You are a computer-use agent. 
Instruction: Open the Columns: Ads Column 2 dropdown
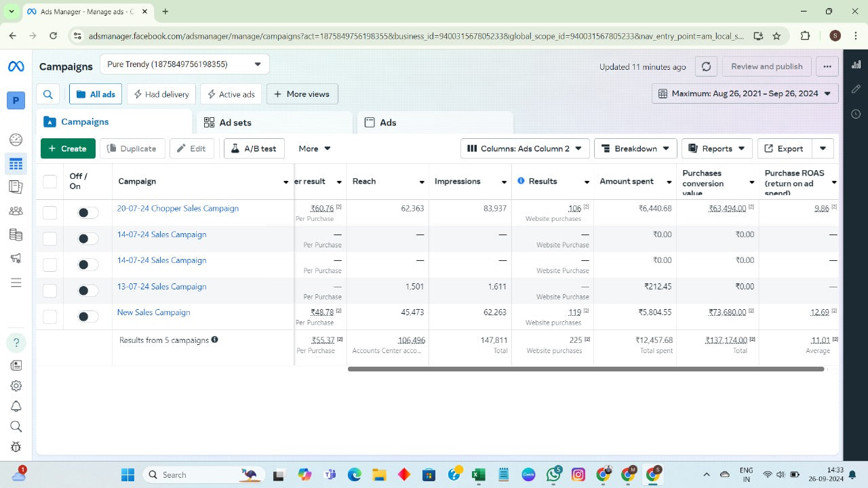(x=524, y=148)
